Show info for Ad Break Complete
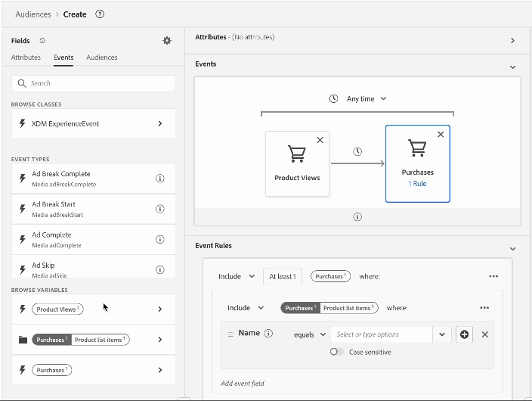Viewport: 532px width, 401px height. (x=159, y=179)
